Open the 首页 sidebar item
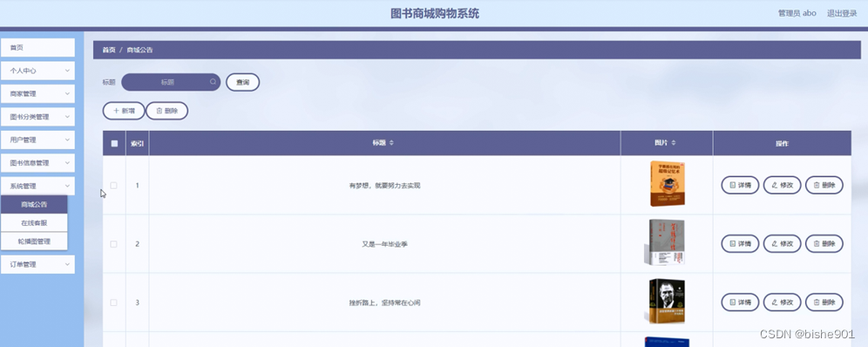This screenshot has height=347, width=868. pos(37,48)
